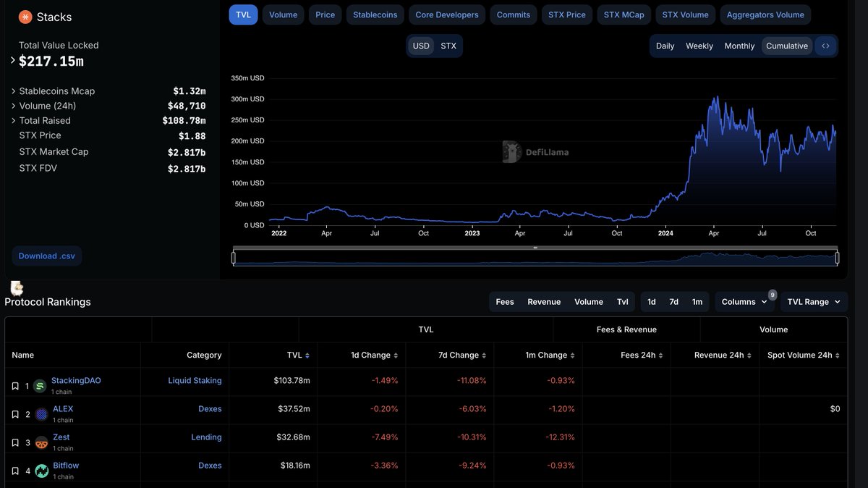Toggle the Core Developers chart metric
Viewport: 868px width, 488px height.
tap(447, 14)
